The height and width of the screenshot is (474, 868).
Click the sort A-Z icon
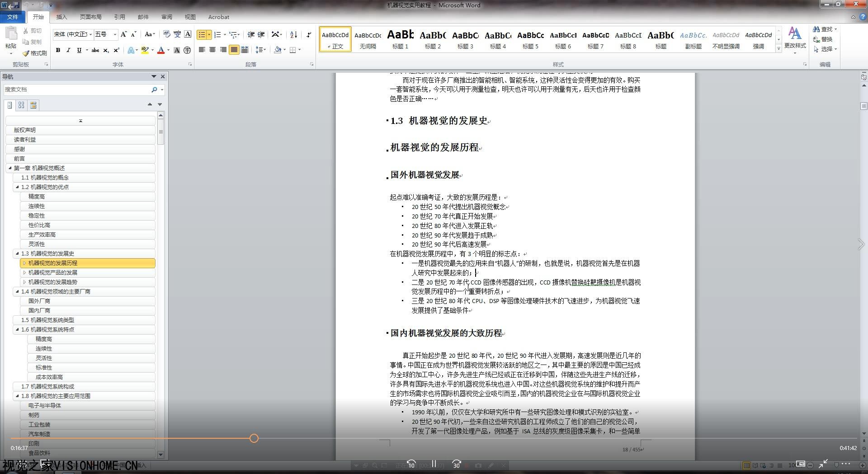tap(293, 34)
